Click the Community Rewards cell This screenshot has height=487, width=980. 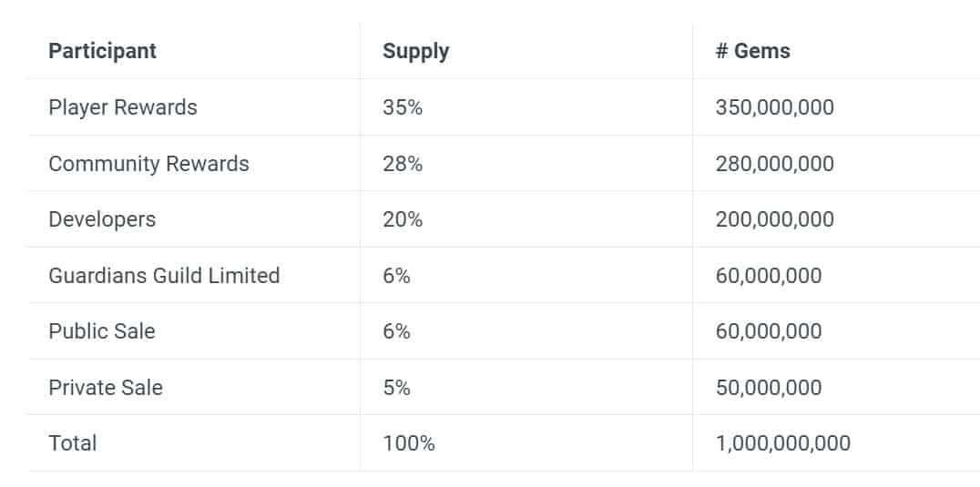pyautogui.click(x=148, y=164)
